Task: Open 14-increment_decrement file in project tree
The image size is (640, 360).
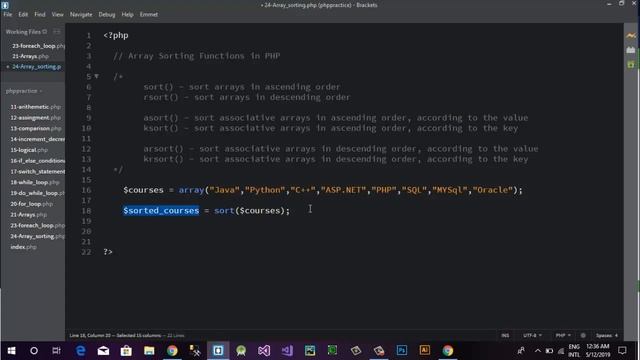Action: point(37,139)
